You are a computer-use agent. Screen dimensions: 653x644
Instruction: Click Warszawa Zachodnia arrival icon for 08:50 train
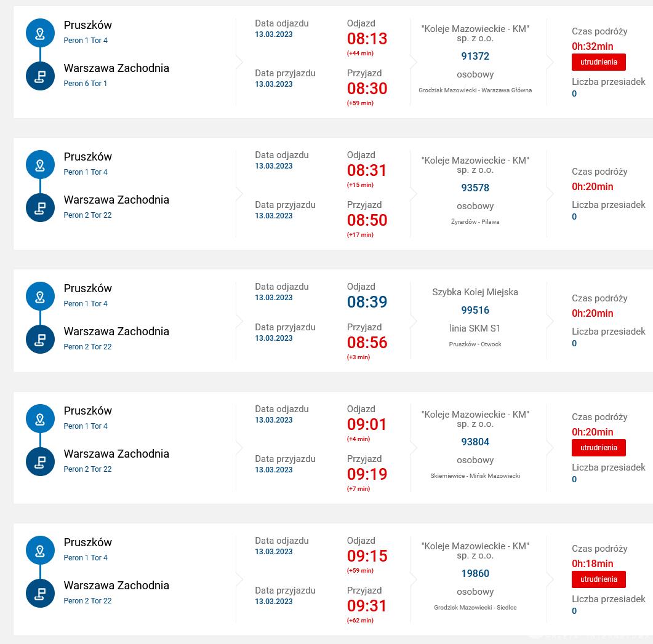[x=40, y=208]
